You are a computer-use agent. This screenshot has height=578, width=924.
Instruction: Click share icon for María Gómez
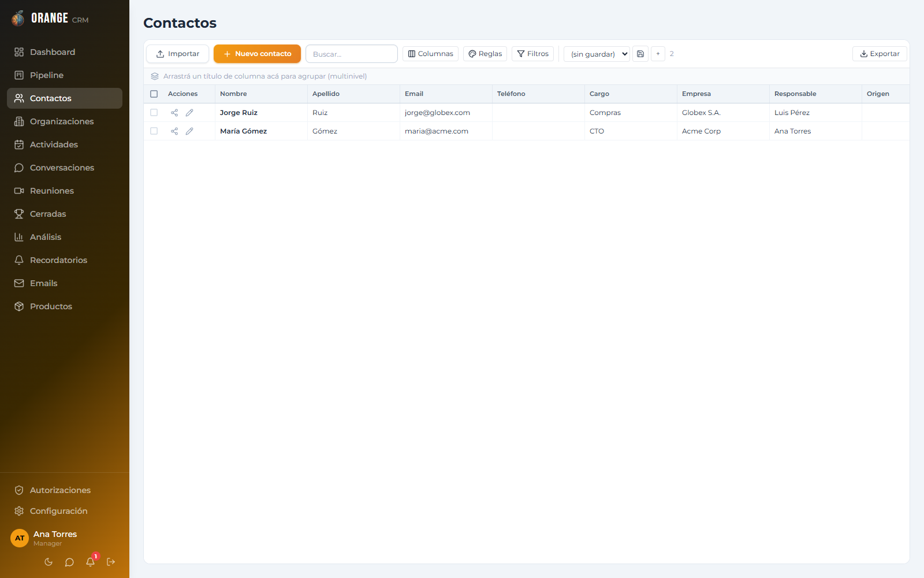[x=174, y=131]
